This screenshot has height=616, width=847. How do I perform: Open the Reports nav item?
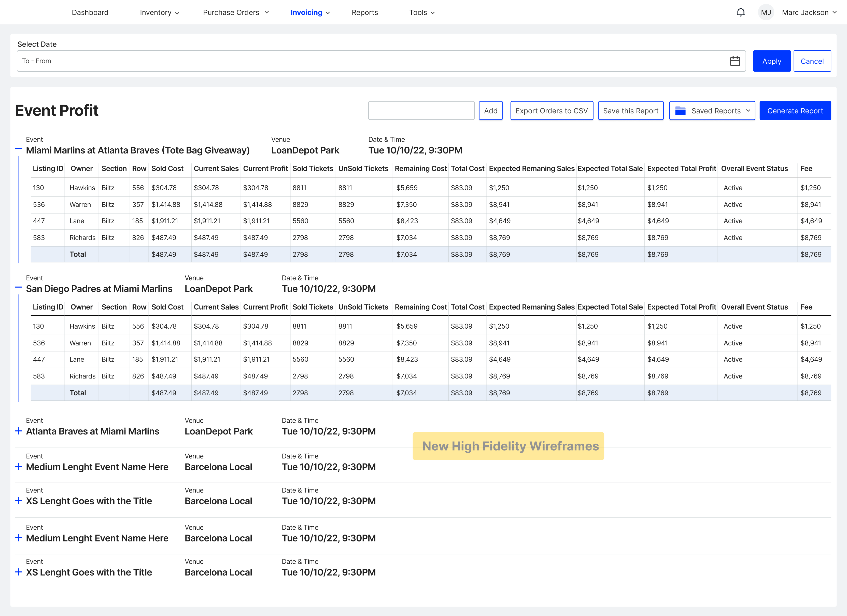coord(364,12)
